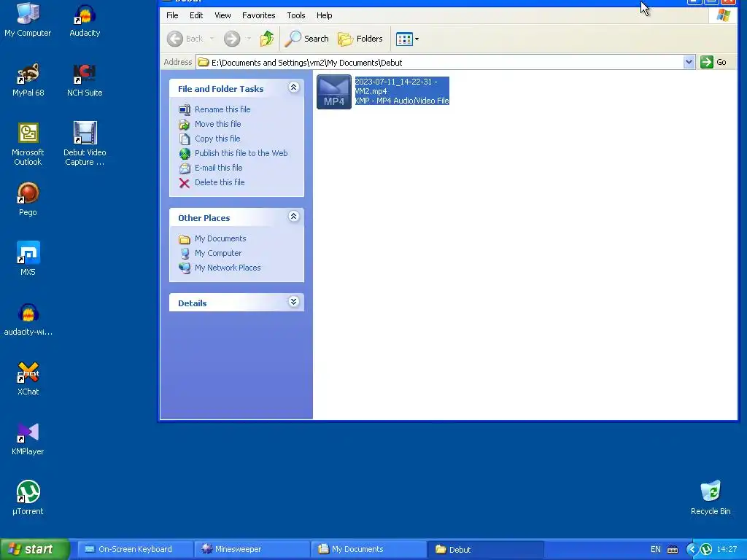747x560 pixels.
Task: Click Publish this file to the Web
Action: 241,153
